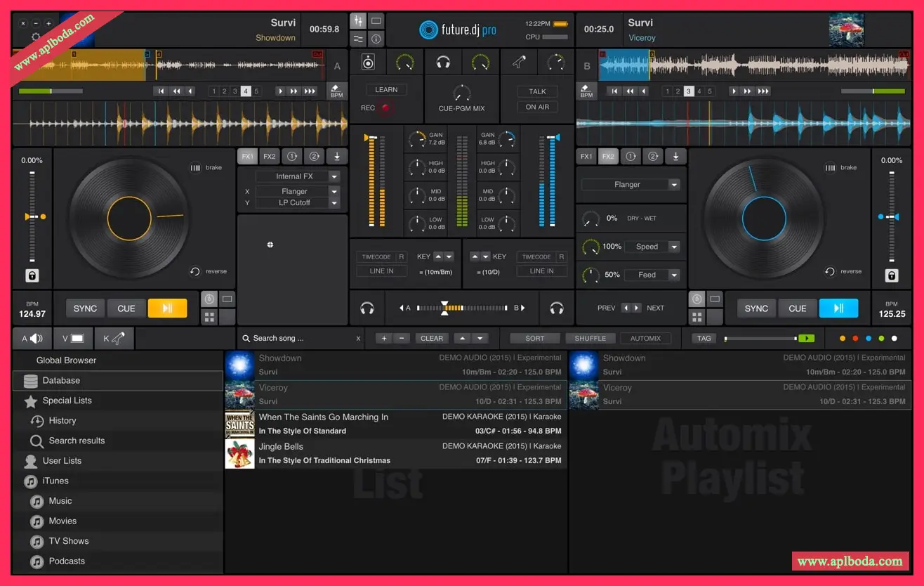The width and height of the screenshot is (924, 586).
Task: Click the speaker icon in the mixer header
Action: coord(368,63)
